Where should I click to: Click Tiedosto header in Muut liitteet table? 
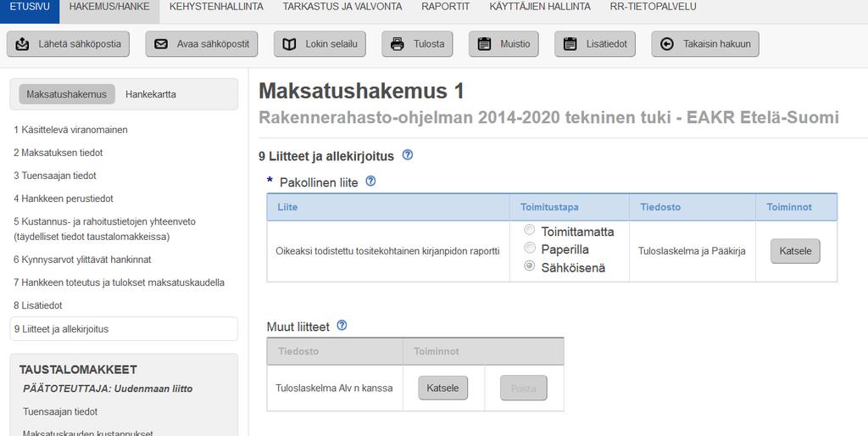pos(298,351)
